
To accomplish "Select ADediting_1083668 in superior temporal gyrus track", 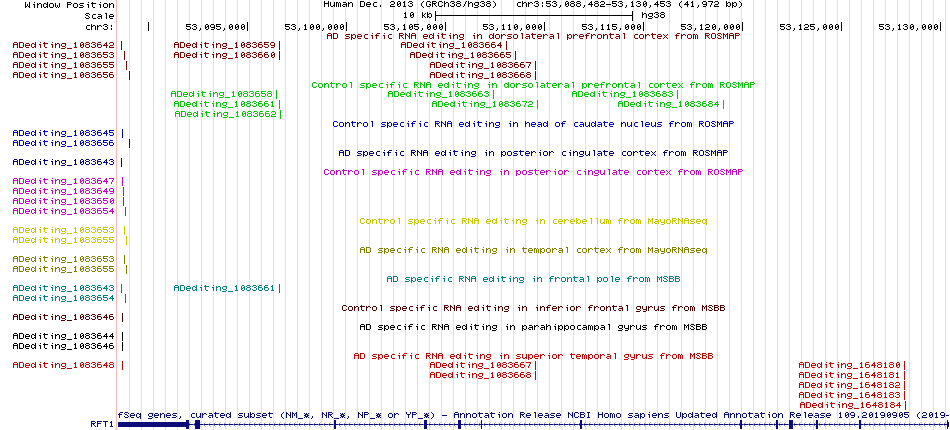I will (x=480, y=375).
